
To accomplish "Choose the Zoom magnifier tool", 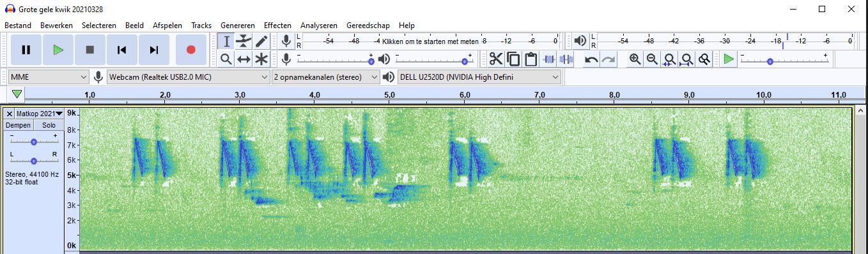I will tap(226, 59).
